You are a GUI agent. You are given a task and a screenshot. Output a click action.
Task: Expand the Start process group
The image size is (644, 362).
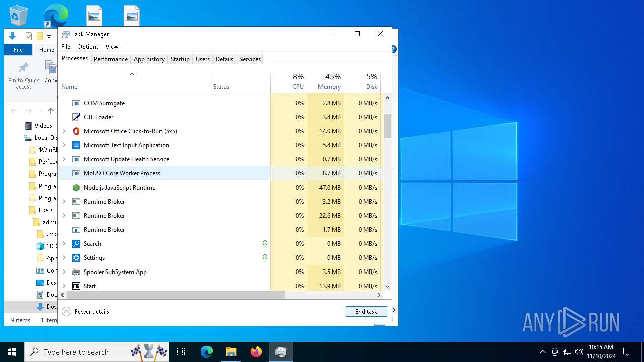point(64,286)
